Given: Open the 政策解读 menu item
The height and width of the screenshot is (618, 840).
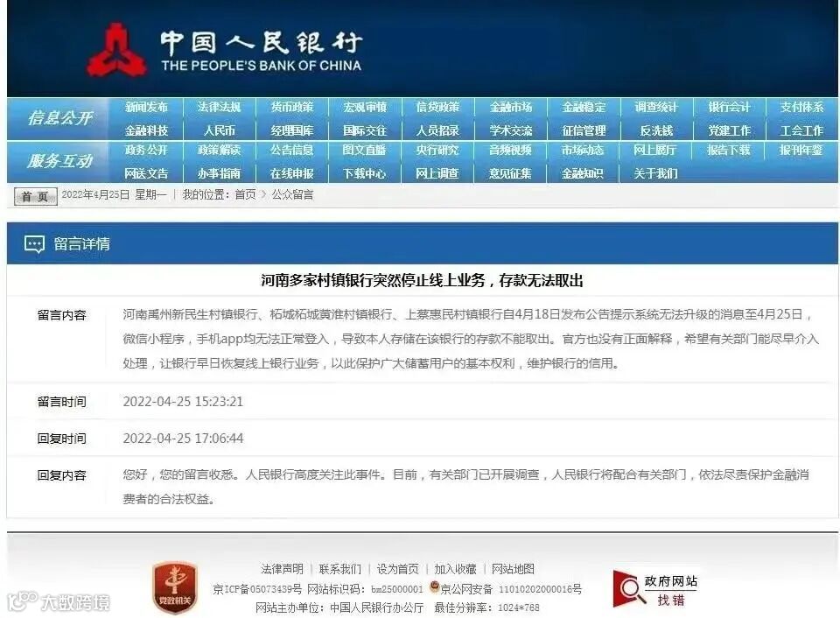Looking at the screenshot, I should (219, 150).
